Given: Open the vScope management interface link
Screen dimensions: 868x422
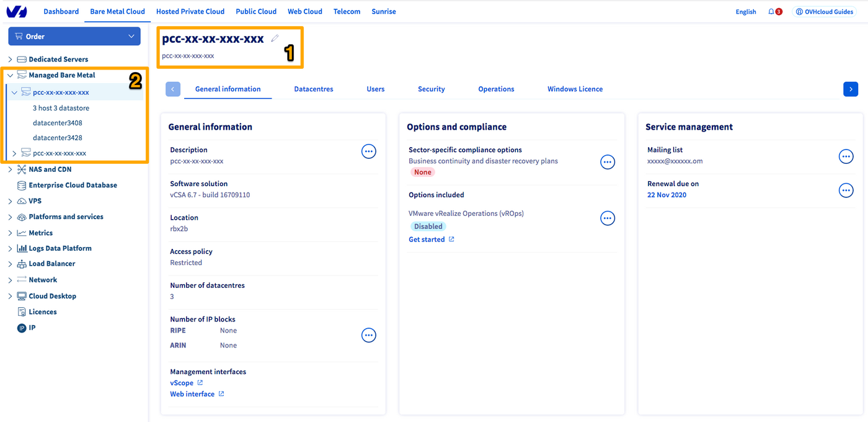Looking at the screenshot, I should [x=182, y=383].
